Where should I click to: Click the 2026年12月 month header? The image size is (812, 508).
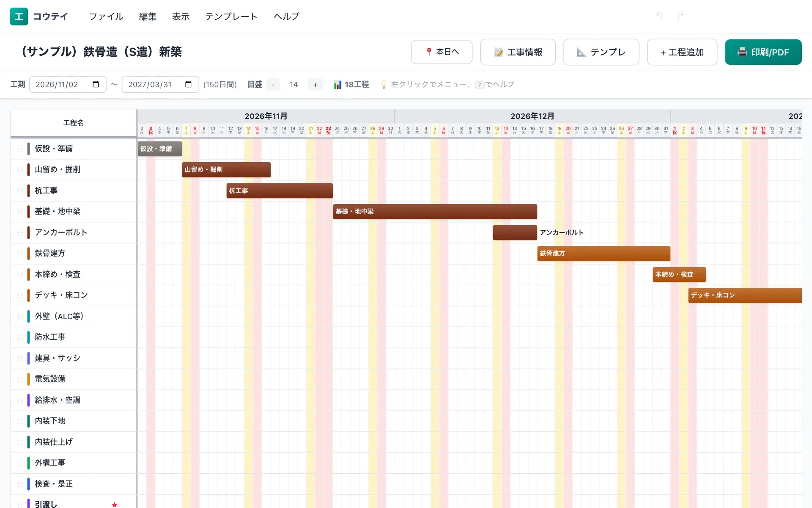pyautogui.click(x=532, y=116)
